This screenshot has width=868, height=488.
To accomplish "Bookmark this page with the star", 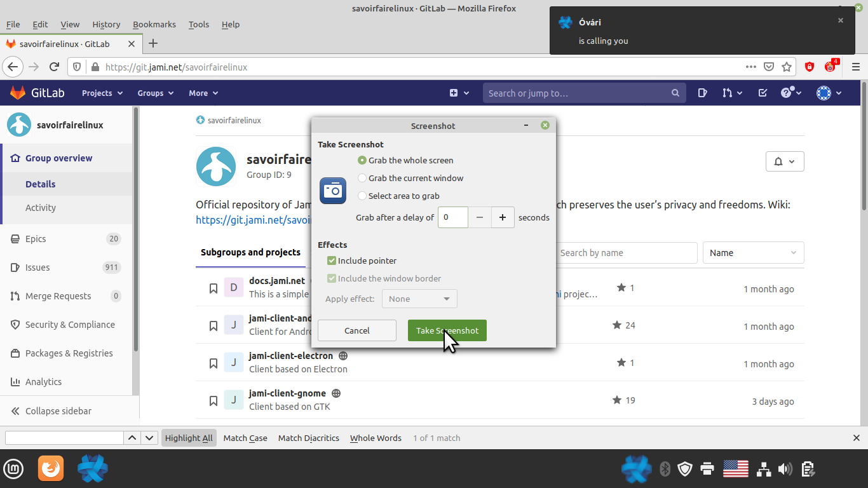I will tap(787, 67).
